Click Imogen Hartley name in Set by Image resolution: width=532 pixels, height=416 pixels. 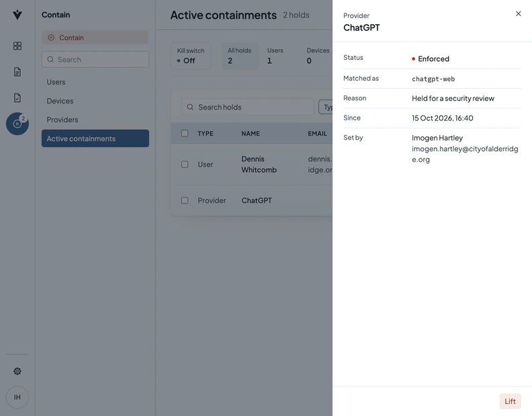coord(437,138)
